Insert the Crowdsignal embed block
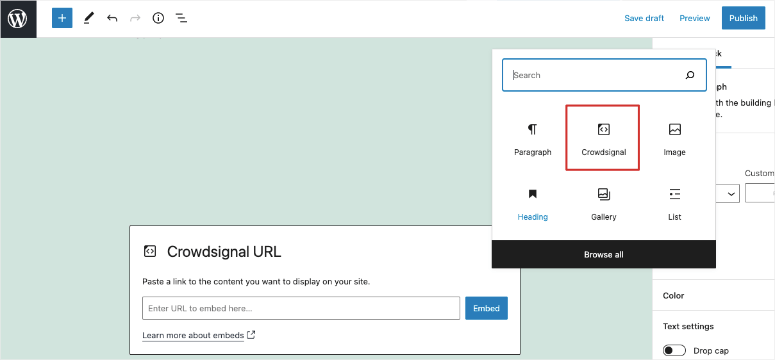Image resolution: width=775 pixels, height=360 pixels. click(603, 138)
